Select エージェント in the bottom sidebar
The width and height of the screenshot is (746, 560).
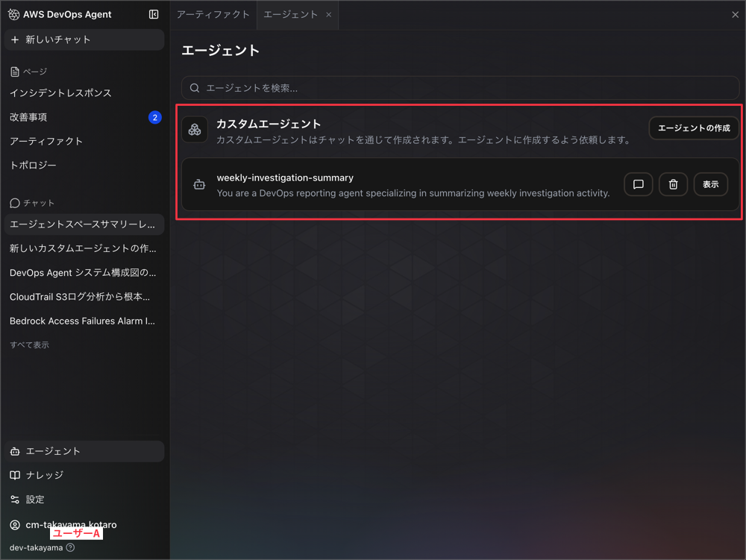click(x=85, y=451)
